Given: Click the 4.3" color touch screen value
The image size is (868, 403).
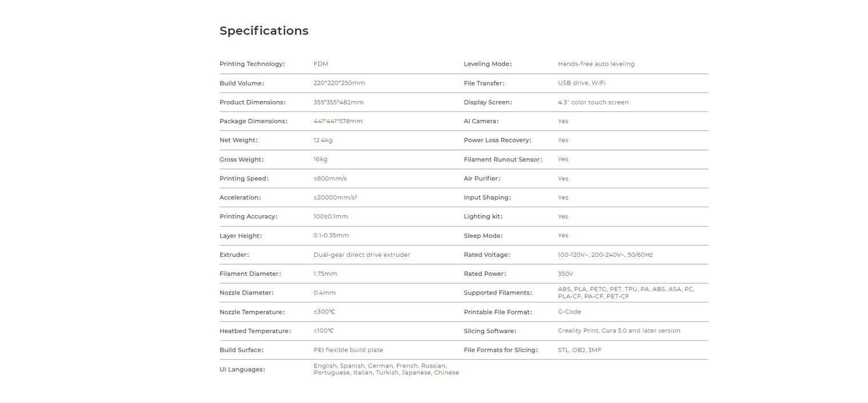Looking at the screenshot, I should (x=593, y=102).
